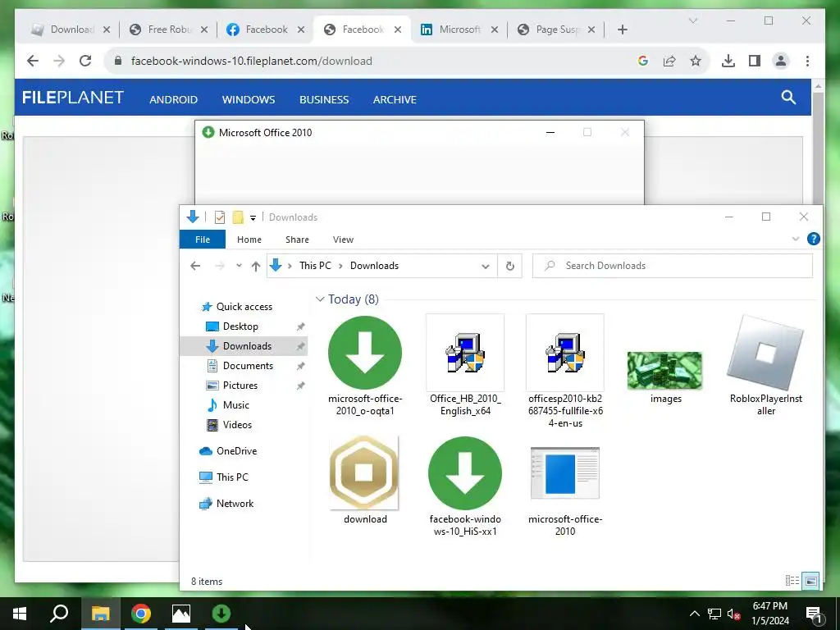Open the View ribbon tab

(x=343, y=240)
